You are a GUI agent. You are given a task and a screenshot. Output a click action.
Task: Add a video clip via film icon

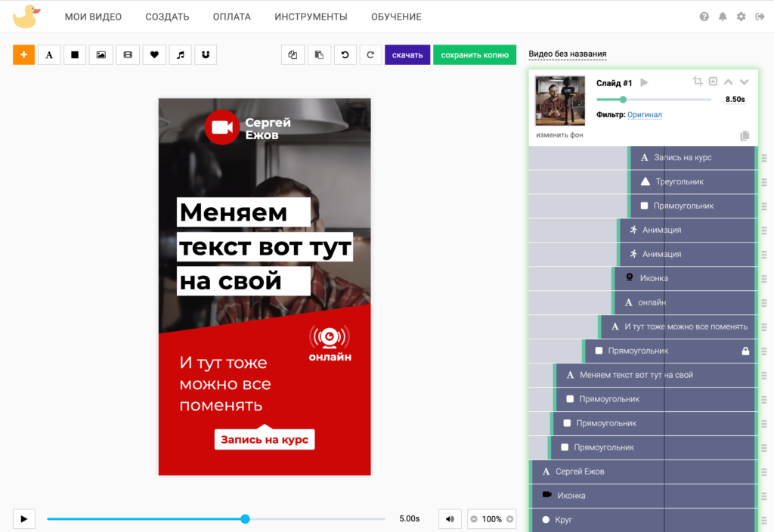pyautogui.click(x=128, y=54)
